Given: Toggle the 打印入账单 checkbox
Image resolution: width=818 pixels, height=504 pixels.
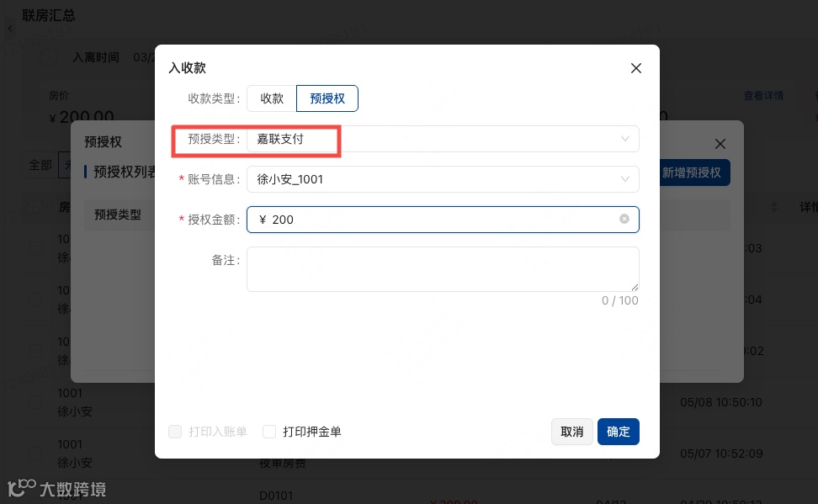Looking at the screenshot, I should click(175, 432).
